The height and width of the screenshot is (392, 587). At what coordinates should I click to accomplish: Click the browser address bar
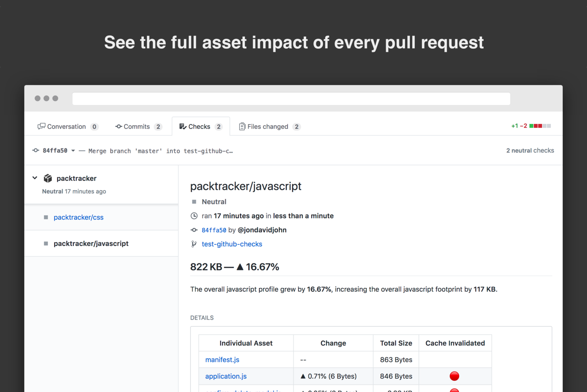coord(291,98)
